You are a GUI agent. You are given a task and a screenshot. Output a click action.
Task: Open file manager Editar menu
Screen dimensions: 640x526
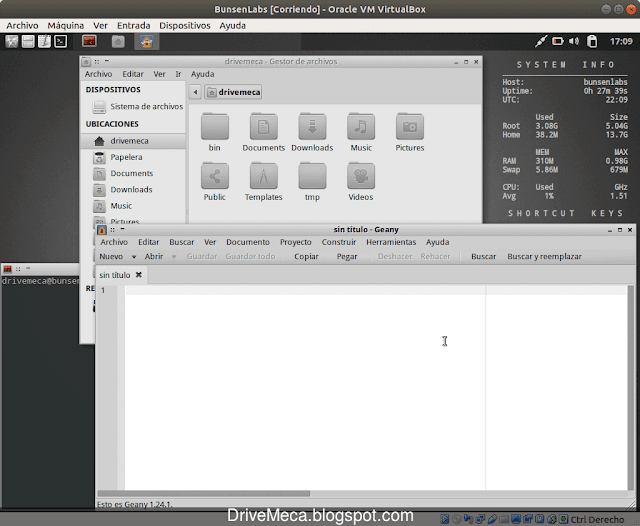133,74
